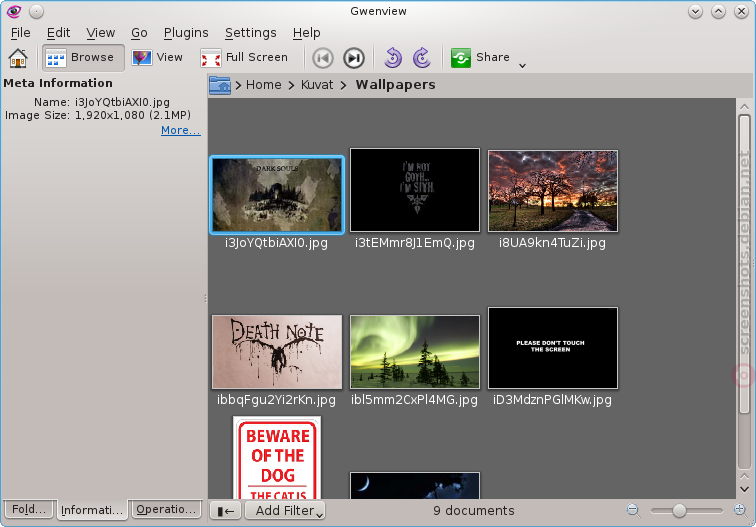
Task: Click the scrollbar up arrow at top
Action: 744,107
